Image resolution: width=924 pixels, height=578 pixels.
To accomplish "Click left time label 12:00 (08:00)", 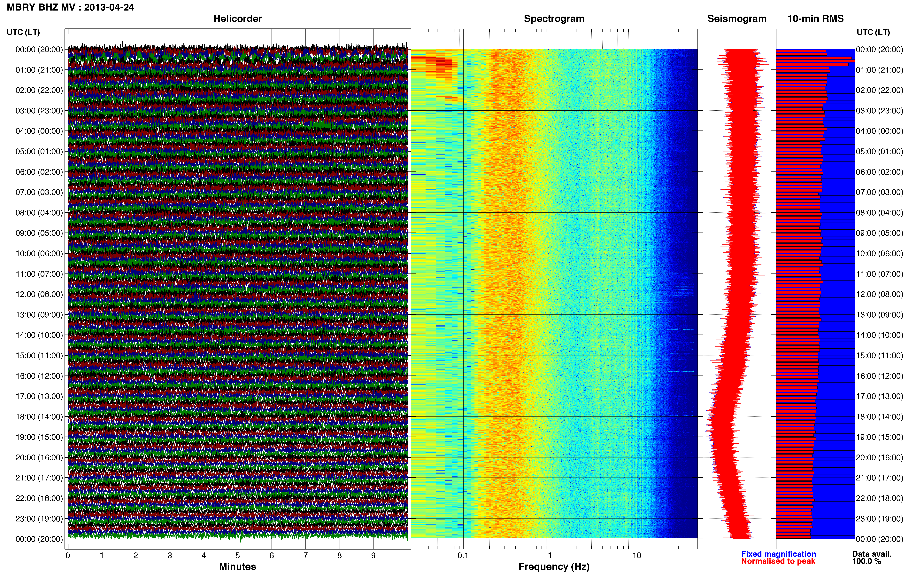I will click(39, 294).
